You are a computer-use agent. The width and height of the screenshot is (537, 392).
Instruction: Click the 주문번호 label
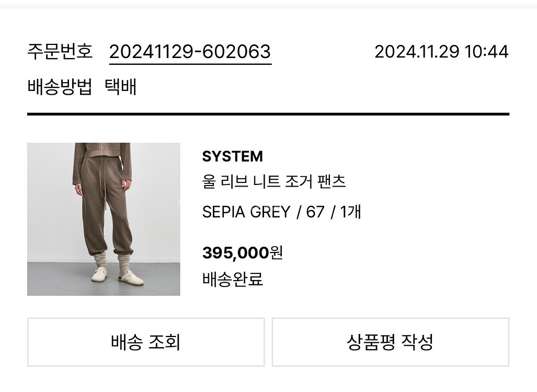pos(60,51)
